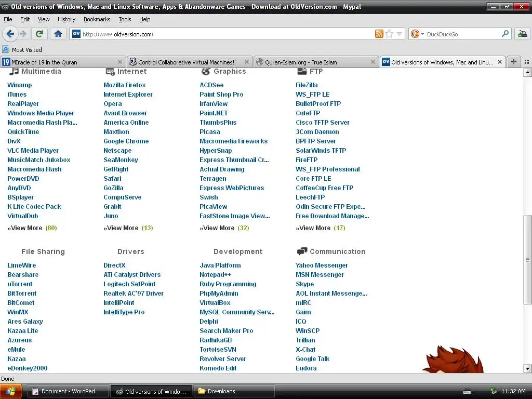The width and height of the screenshot is (532, 399).
Task: Switch to Quran-Islam.org True Islam tab
Action: tap(316, 62)
